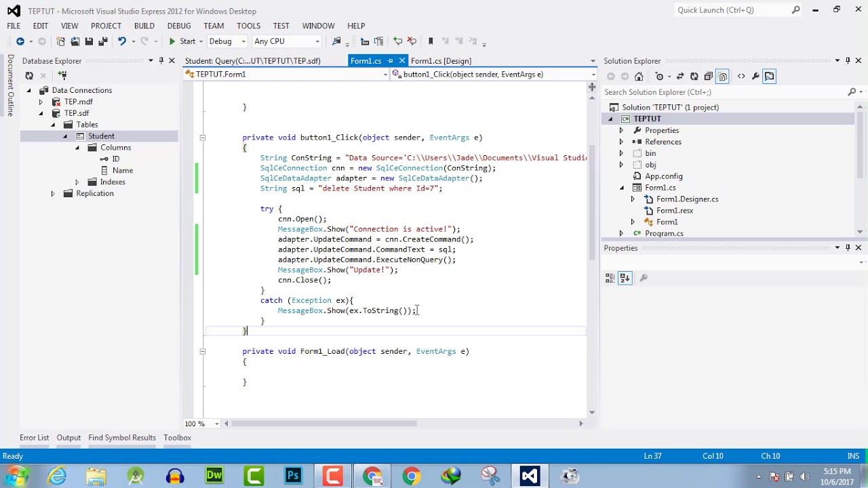Collapse the button1_Click method outline
The height and width of the screenshot is (488, 868).
click(x=202, y=138)
